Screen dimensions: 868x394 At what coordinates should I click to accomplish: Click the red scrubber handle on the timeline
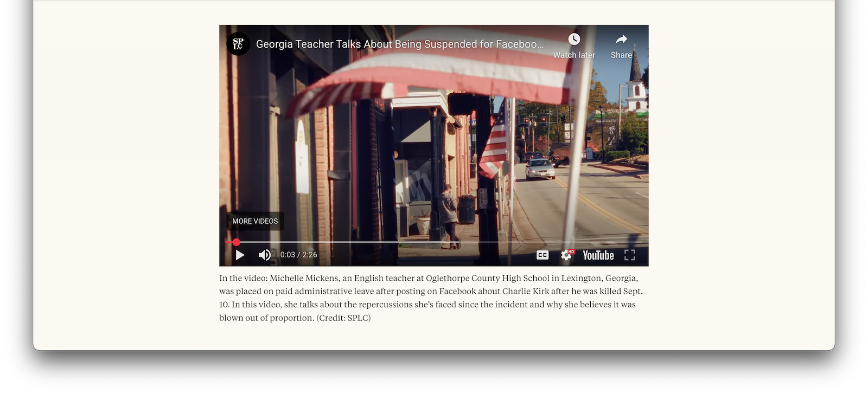click(237, 242)
